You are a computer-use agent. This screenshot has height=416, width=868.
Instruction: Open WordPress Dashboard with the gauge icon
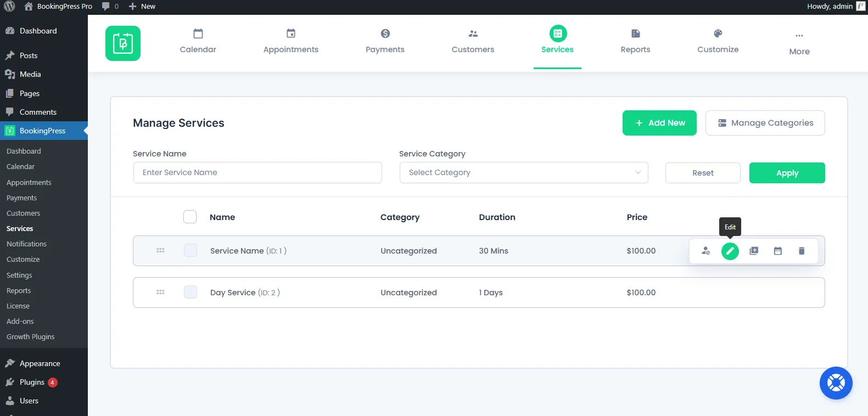[x=44, y=31]
